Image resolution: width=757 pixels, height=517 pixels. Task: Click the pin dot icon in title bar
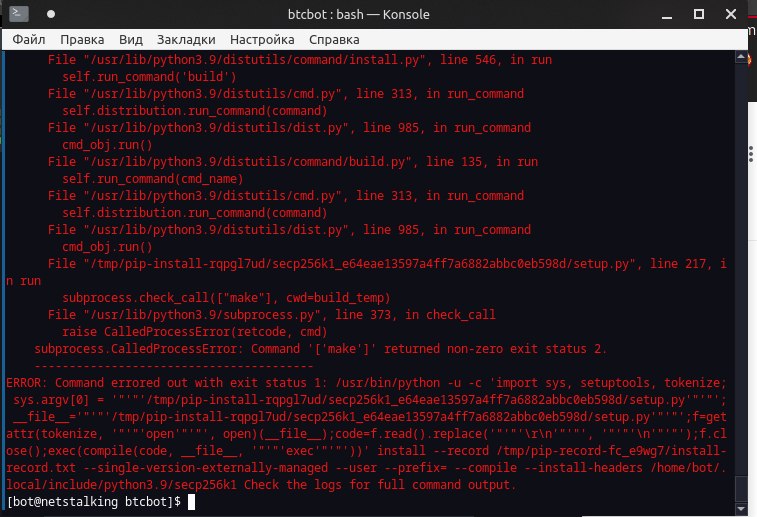click(x=51, y=14)
